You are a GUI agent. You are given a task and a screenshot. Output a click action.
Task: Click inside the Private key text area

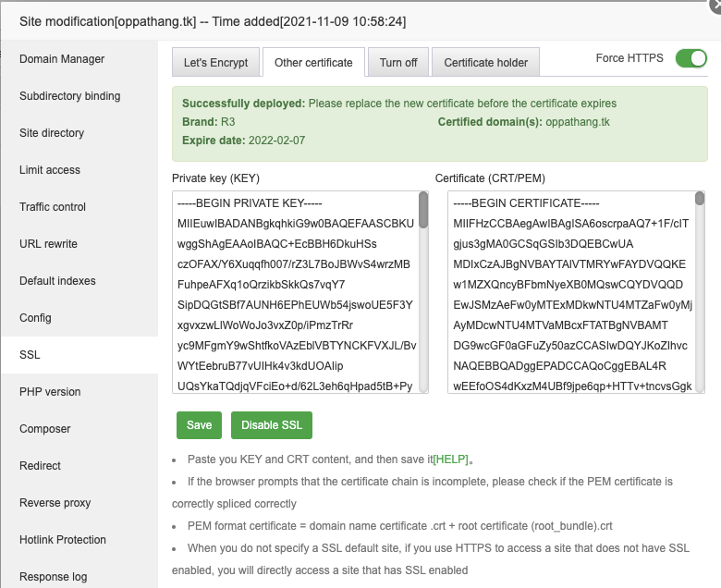point(296,292)
